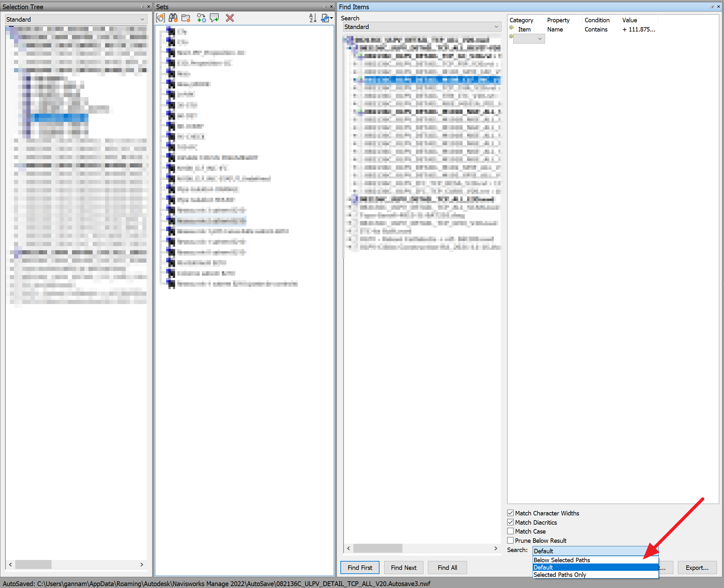Click the Sort A-Z icon in Sets
Screen dimensions: 724x588
point(313,18)
